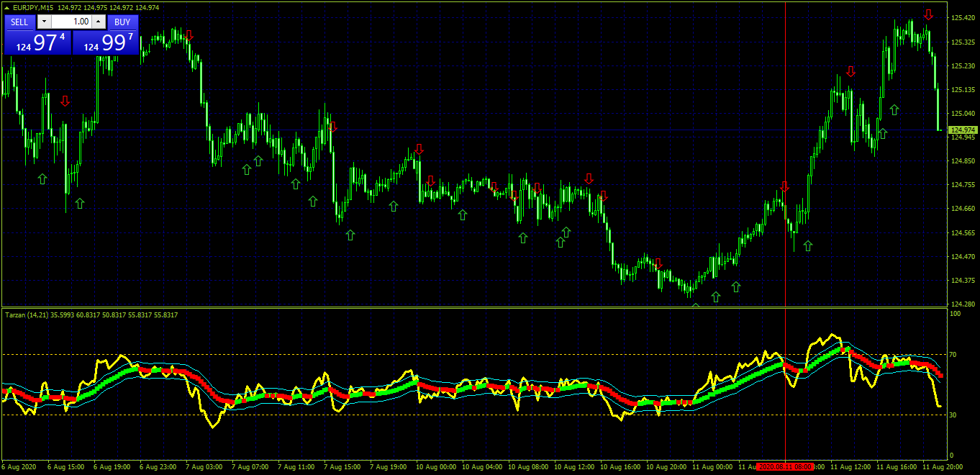This screenshot has width=980, height=475.
Task: Click price scale value 124.660
Action: click(x=962, y=209)
